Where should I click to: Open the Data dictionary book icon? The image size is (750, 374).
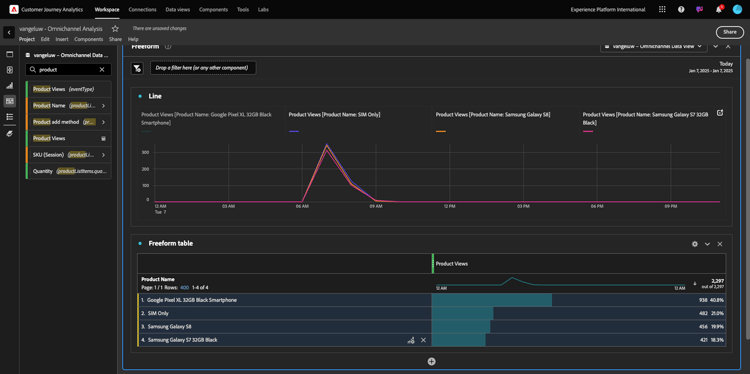[x=10, y=133]
